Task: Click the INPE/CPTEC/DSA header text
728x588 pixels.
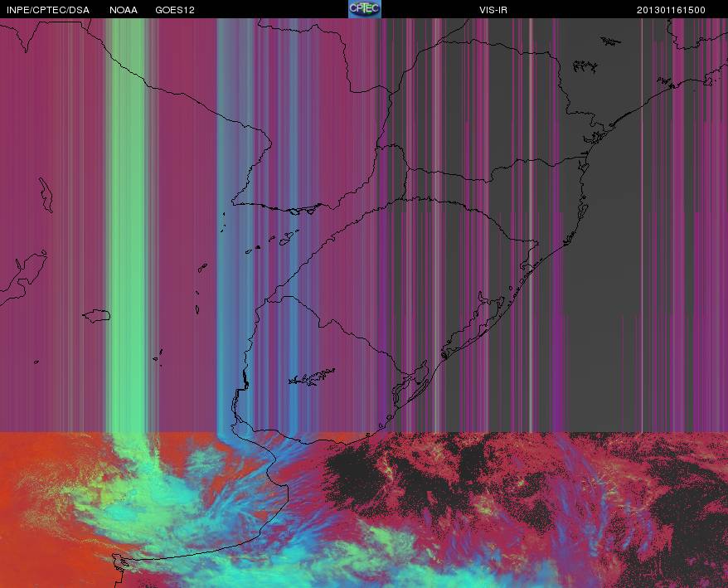Action: [x=48, y=10]
